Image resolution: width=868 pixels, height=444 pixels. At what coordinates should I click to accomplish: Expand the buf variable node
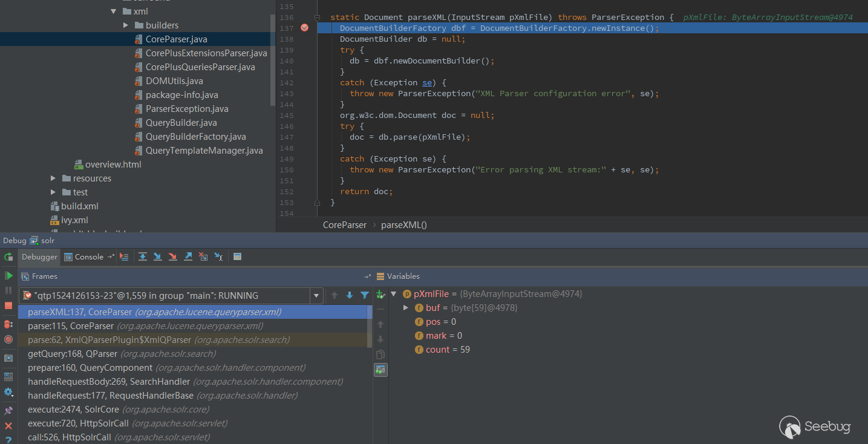[x=406, y=308]
